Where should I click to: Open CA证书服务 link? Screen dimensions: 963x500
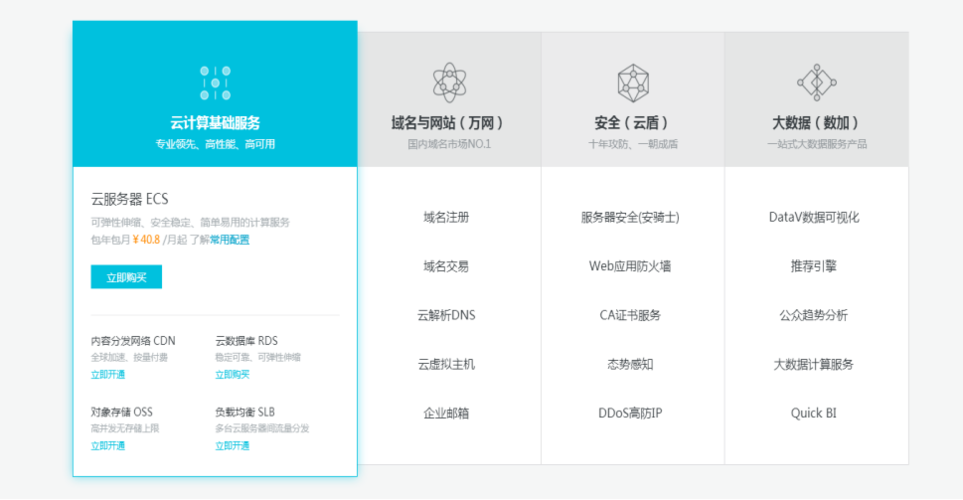click(630, 315)
